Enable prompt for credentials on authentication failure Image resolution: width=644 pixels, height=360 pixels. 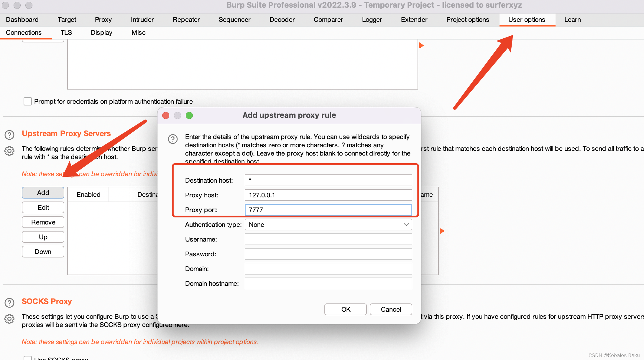[x=28, y=101]
